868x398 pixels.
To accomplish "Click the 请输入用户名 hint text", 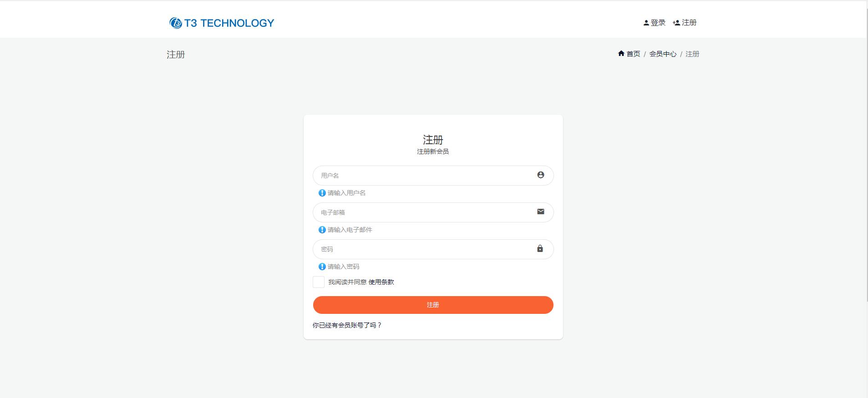I will click(x=346, y=193).
